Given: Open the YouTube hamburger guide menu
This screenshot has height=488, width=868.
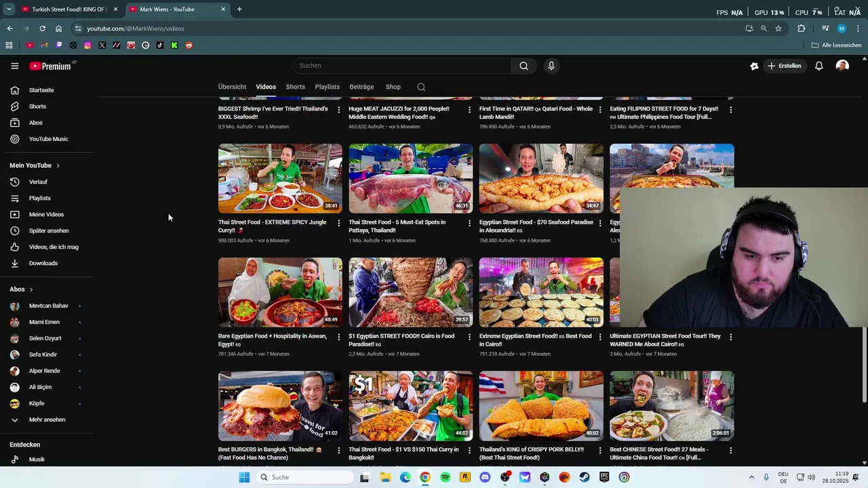Looking at the screenshot, I should 14,66.
